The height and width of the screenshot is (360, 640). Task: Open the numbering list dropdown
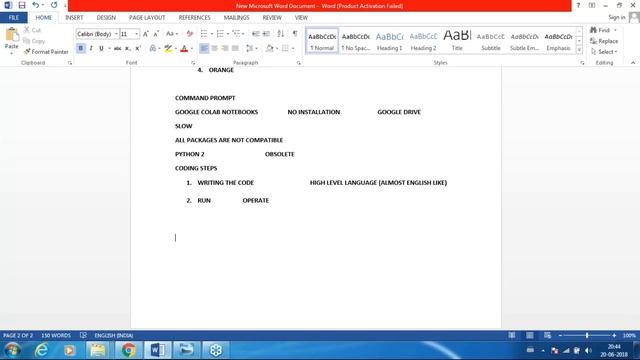[228, 34]
